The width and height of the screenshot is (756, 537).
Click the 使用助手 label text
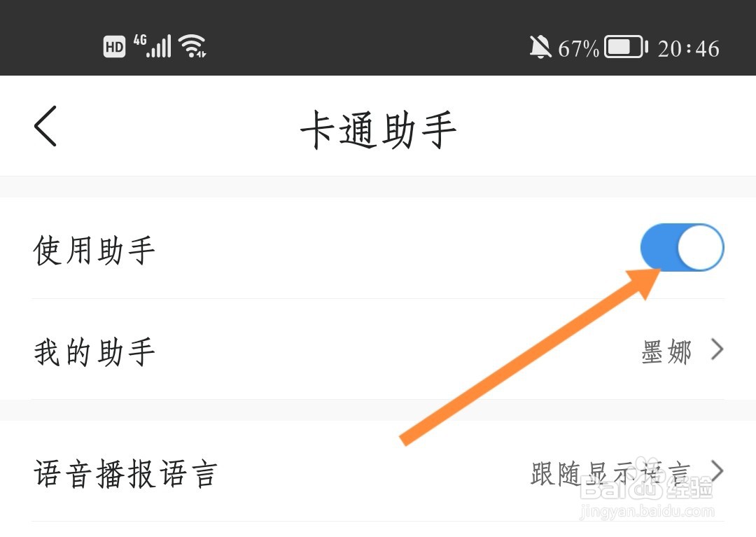[x=94, y=250]
